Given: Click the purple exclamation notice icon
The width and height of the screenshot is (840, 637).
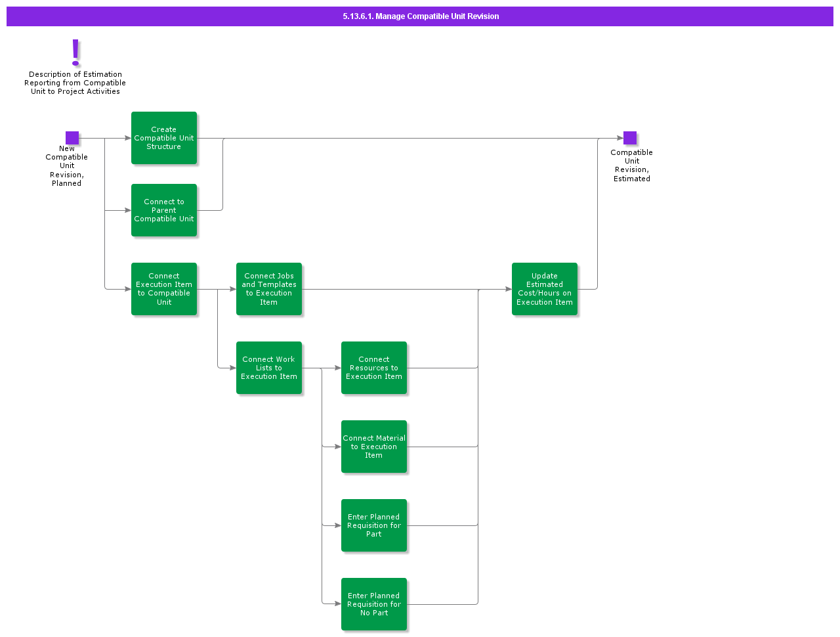Looking at the screenshot, I should 74,53.
